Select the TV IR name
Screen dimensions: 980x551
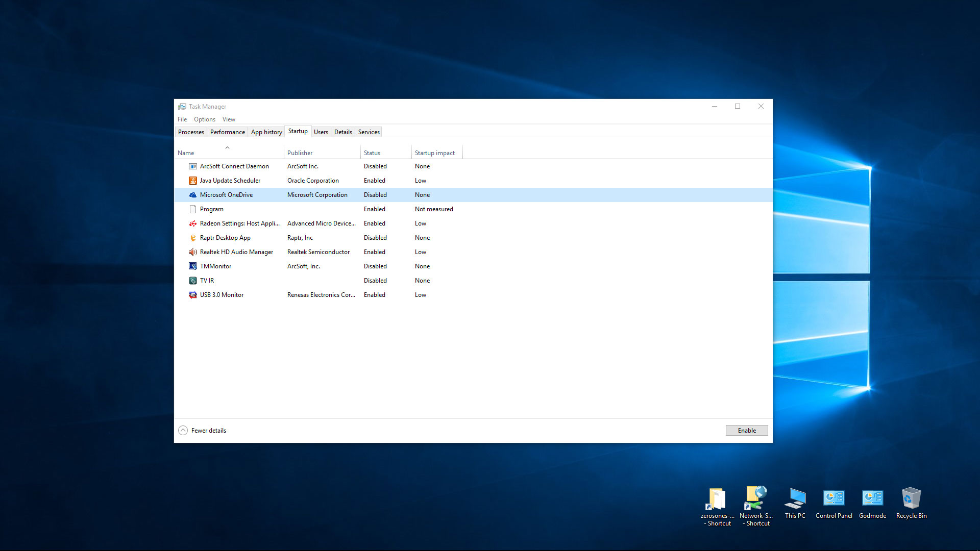tap(207, 281)
